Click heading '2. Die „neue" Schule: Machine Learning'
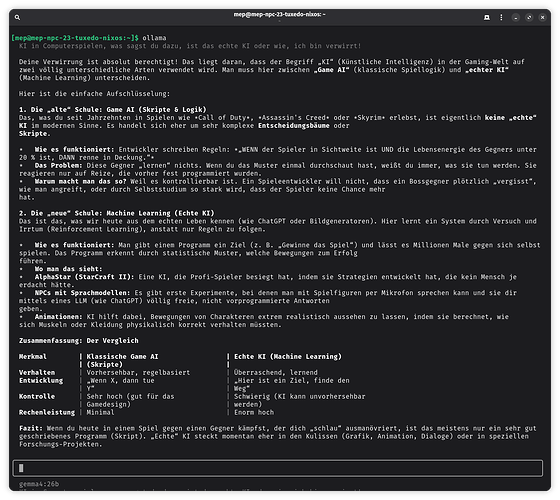Image resolution: width=560 pixels, height=500 pixels. point(117,213)
